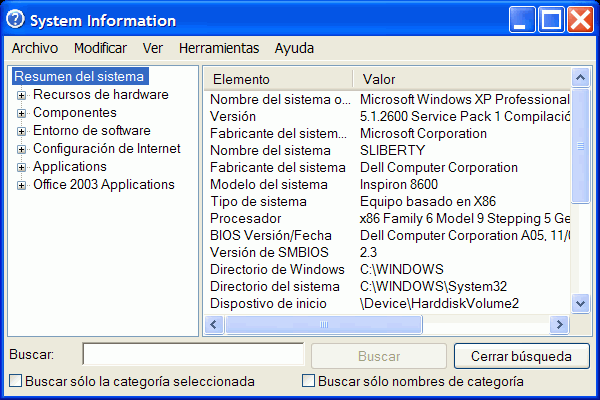Image resolution: width=600 pixels, height=400 pixels.
Task: Select Applications in the tree
Action: point(70,166)
